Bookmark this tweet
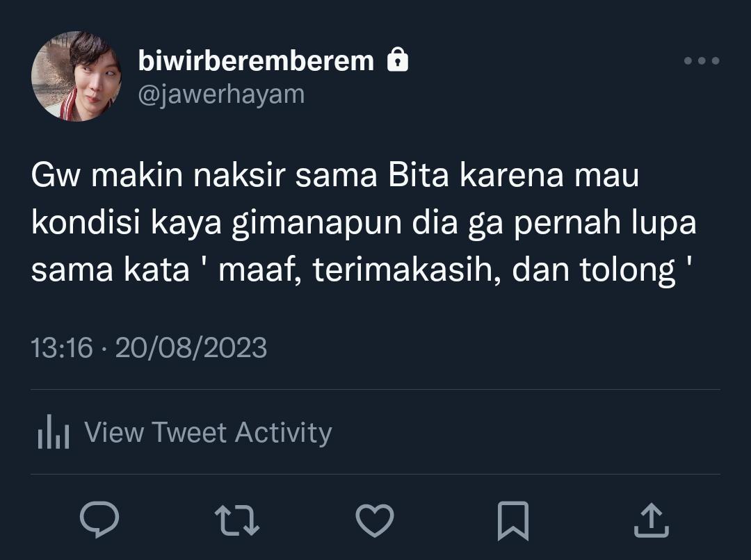This screenshot has height=560, width=751. tap(513, 521)
